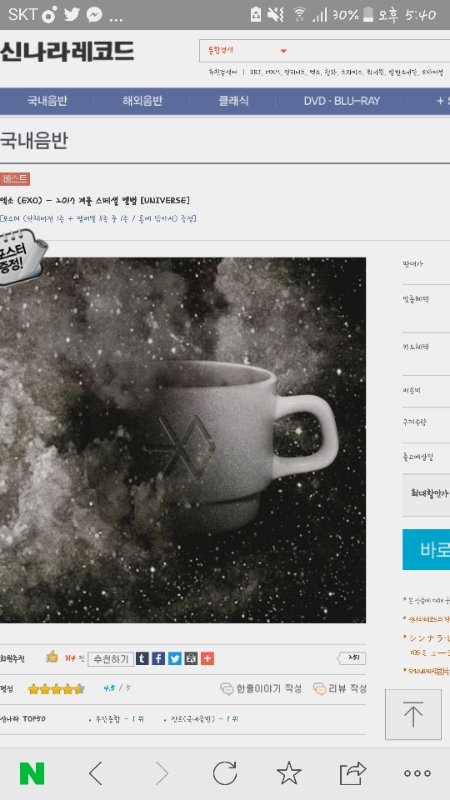Share via Twitter icon
Image resolution: width=450 pixels, height=800 pixels.
(175, 659)
